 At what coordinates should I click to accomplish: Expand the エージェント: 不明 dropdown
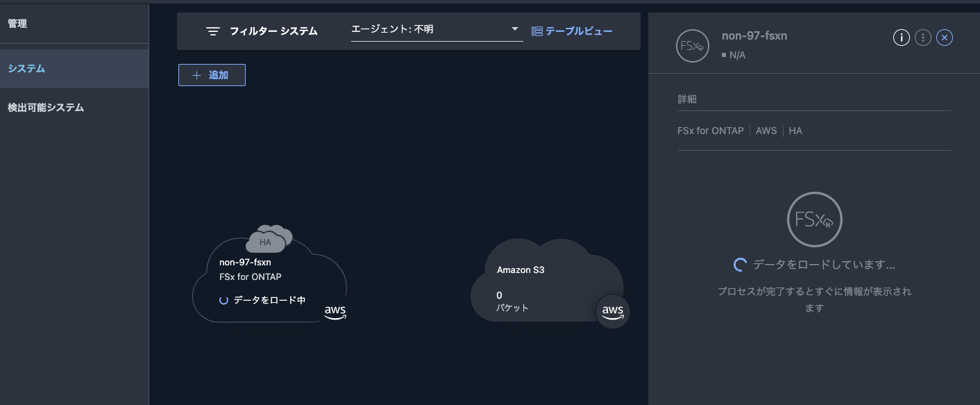tap(437, 29)
